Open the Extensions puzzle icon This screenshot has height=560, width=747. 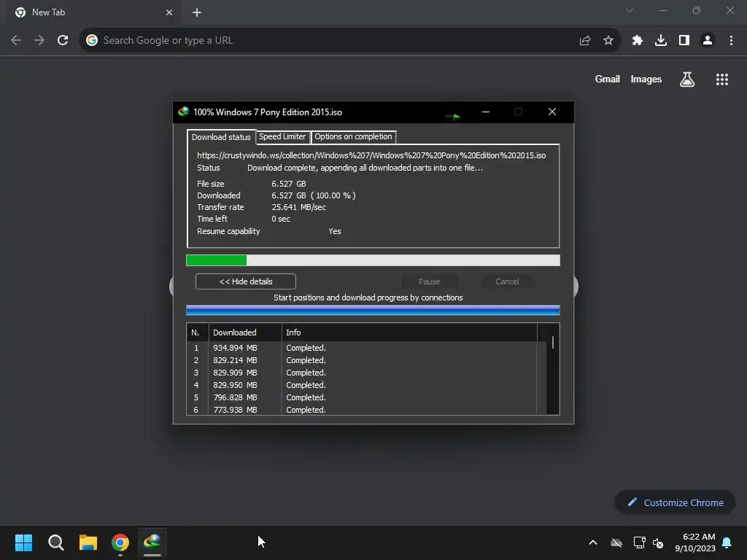click(638, 41)
